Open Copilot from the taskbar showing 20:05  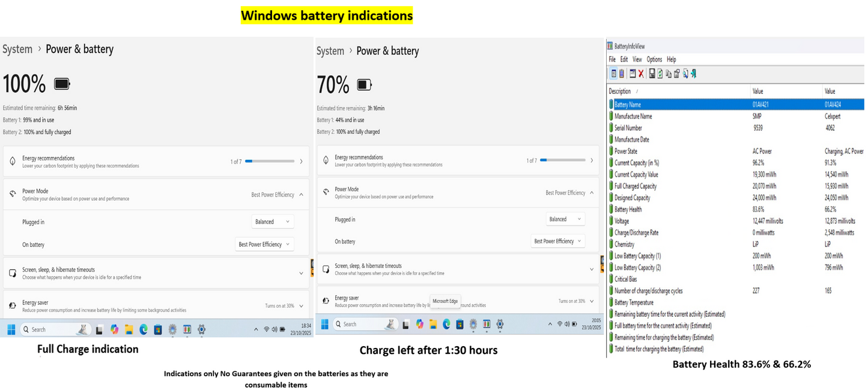coord(419,324)
